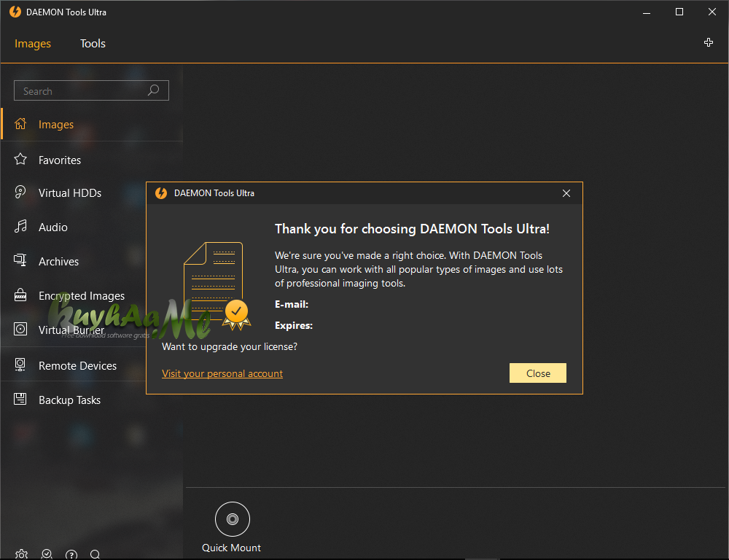Open license badge icon at bottom

coord(47,554)
